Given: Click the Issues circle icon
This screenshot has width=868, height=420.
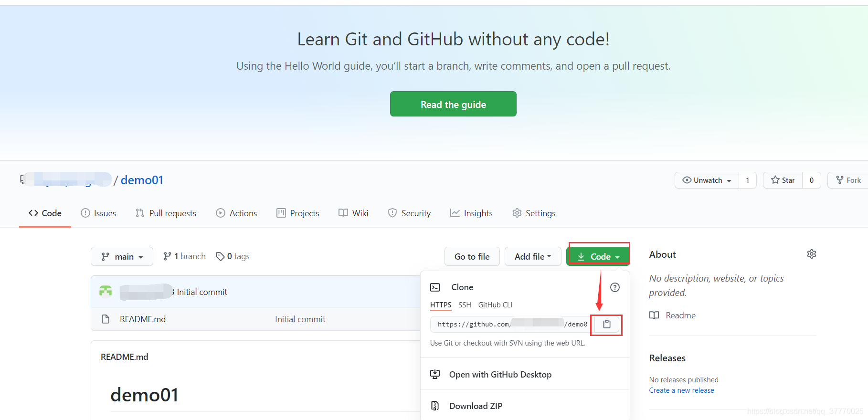Looking at the screenshot, I should click(x=85, y=213).
